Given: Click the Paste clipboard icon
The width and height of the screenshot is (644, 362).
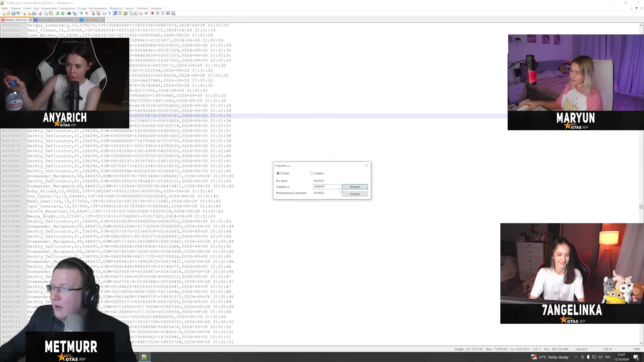Looking at the screenshot, I should pos(51,13).
